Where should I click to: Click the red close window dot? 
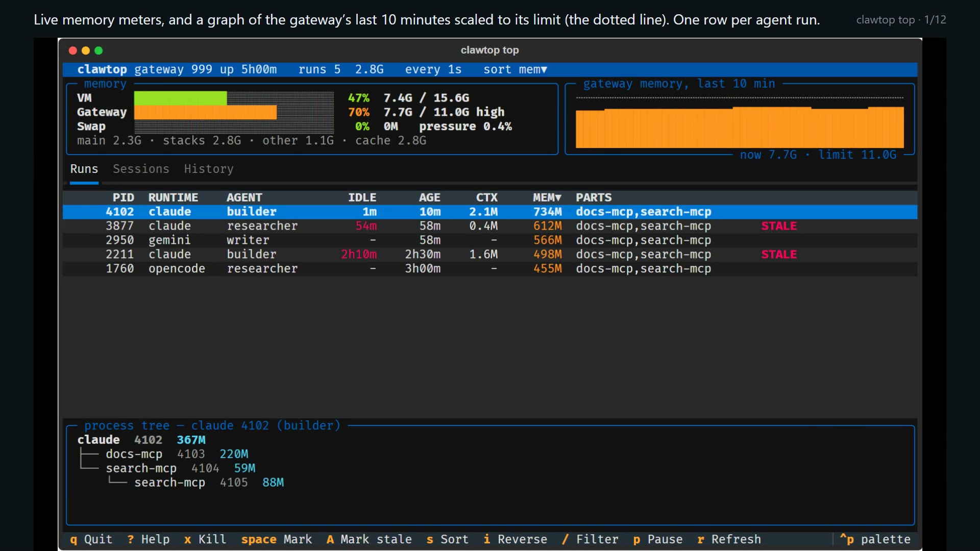[72, 51]
